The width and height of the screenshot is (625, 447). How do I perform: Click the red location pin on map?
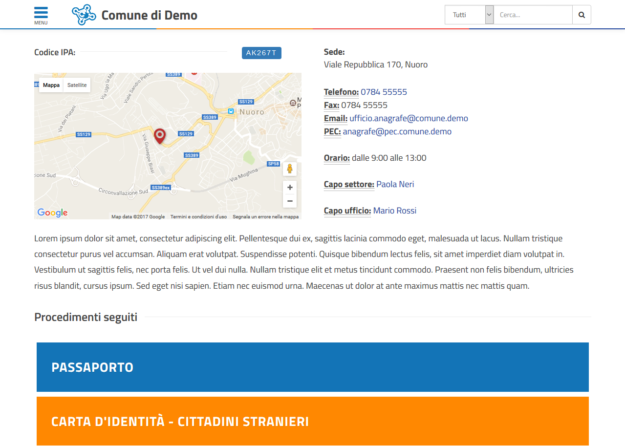[159, 136]
